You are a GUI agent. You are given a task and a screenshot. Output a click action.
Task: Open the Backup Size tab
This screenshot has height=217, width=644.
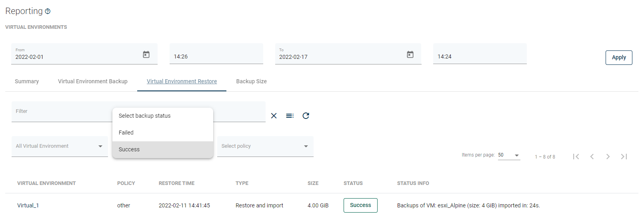[251, 81]
